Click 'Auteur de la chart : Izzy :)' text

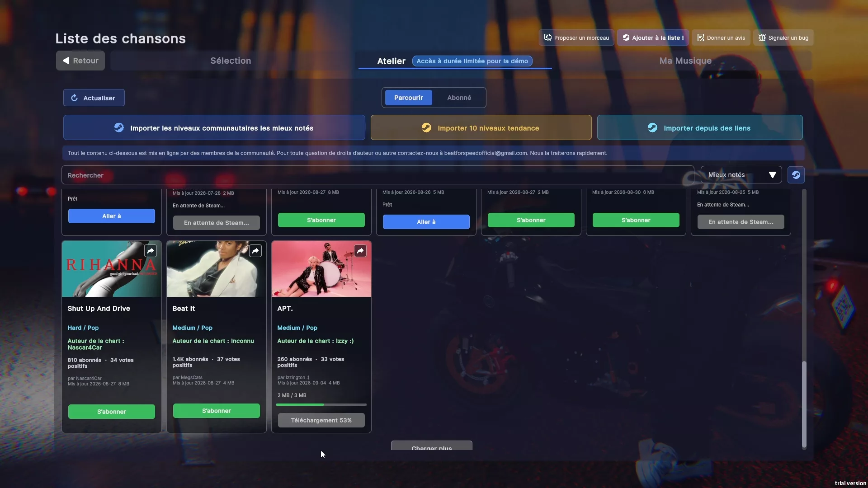[x=316, y=341]
